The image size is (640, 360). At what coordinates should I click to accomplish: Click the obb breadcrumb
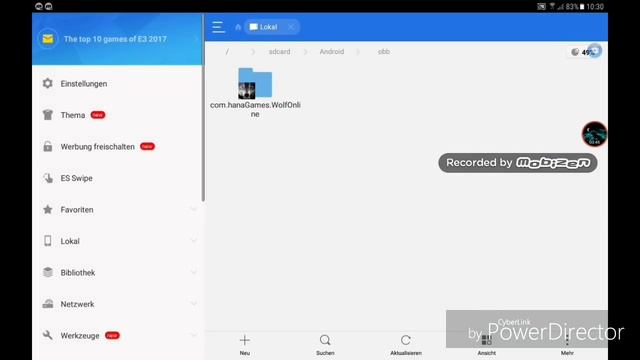[x=384, y=52]
